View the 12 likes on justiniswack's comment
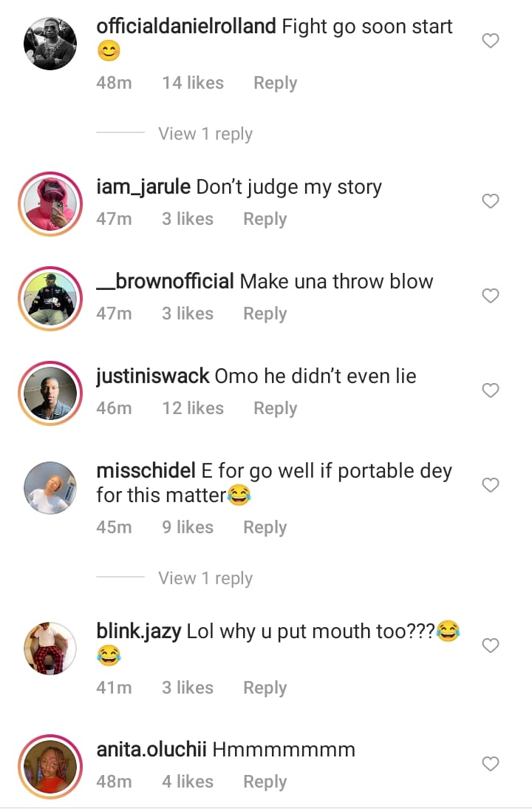Image resolution: width=532 pixels, height=809 pixels. click(192, 408)
